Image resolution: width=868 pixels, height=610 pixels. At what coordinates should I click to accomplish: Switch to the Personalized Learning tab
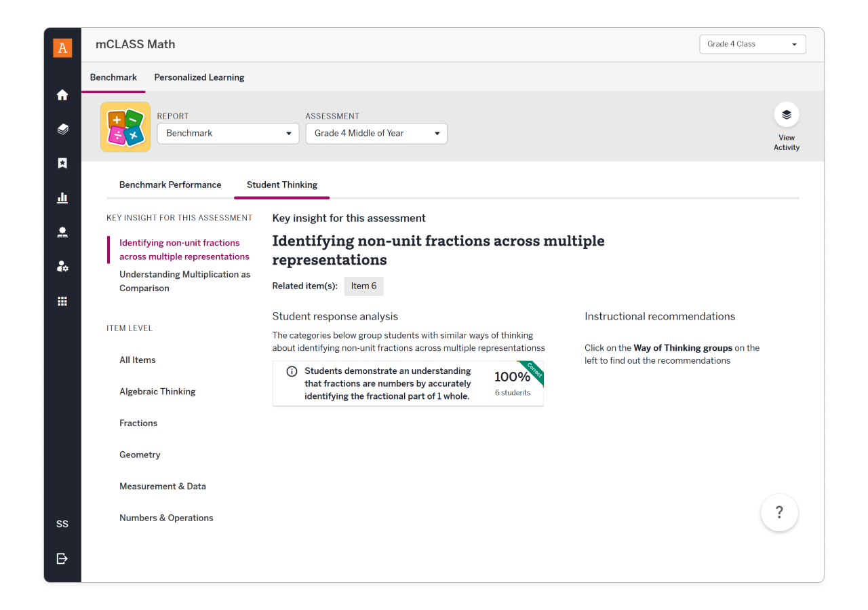199,77
